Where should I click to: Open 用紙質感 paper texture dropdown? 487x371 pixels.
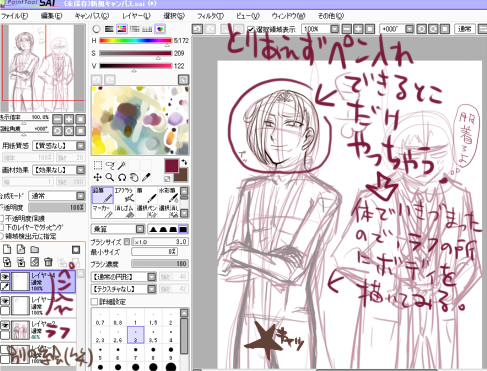click(59, 146)
